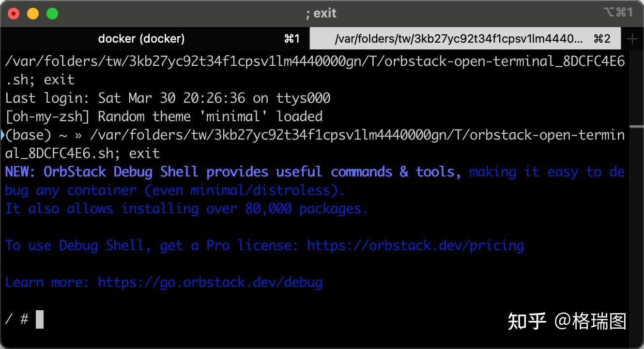Viewport: 644px width, 349px height.
Task: Click the 知乎 @格瑞图 watermark
Action: 567,321
